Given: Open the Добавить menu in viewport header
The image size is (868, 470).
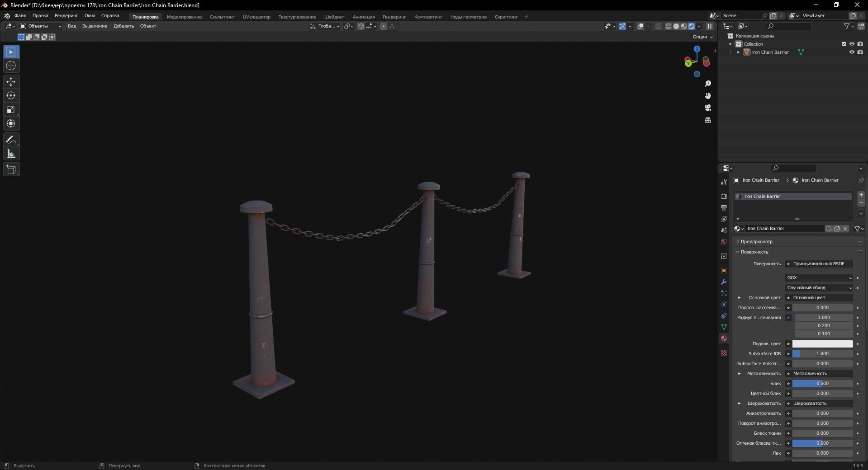Looking at the screenshot, I should tap(123, 26).
